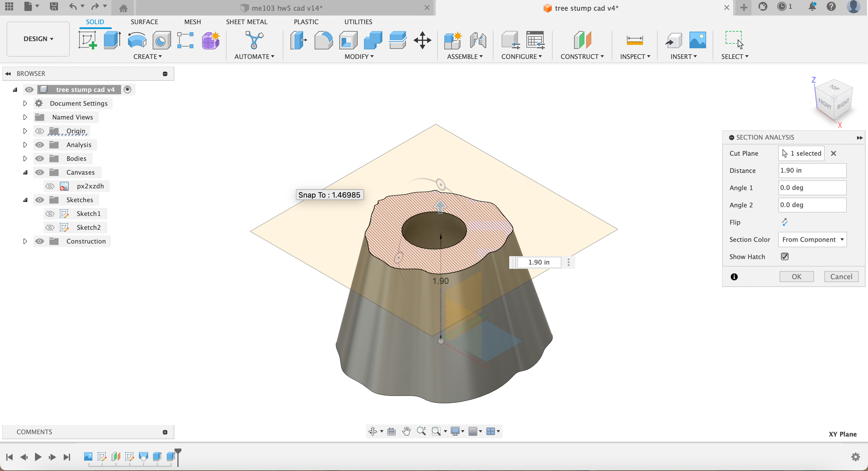Viewport: 868px width, 471px height.
Task: Click the Extrude tool icon
Action: tap(112, 40)
